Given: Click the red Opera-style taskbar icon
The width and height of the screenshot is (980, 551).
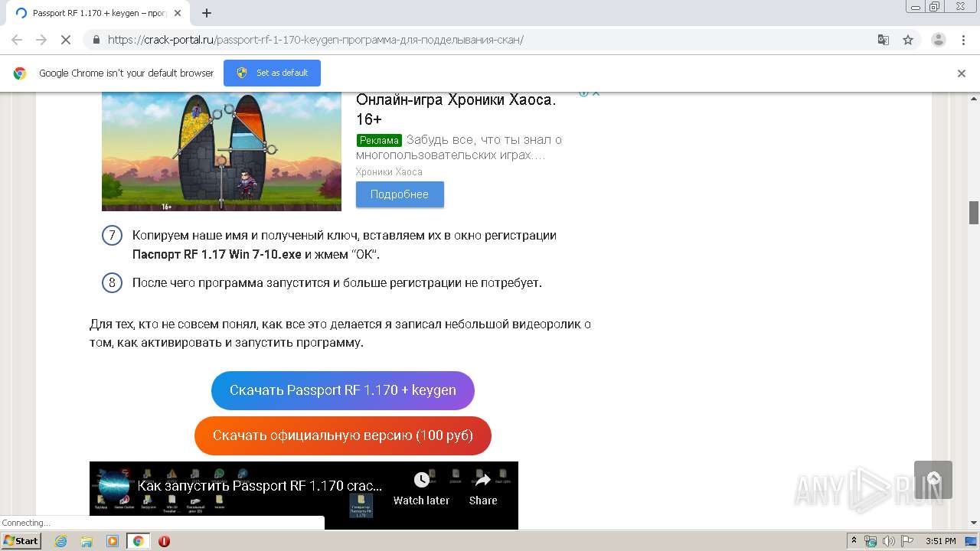Looking at the screenshot, I should tap(164, 541).
